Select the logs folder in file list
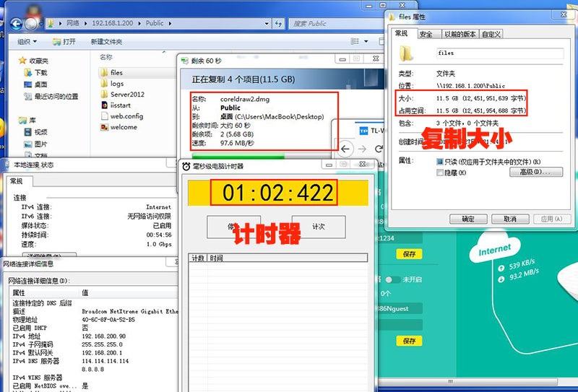The height and width of the screenshot is (392, 578). (112, 84)
